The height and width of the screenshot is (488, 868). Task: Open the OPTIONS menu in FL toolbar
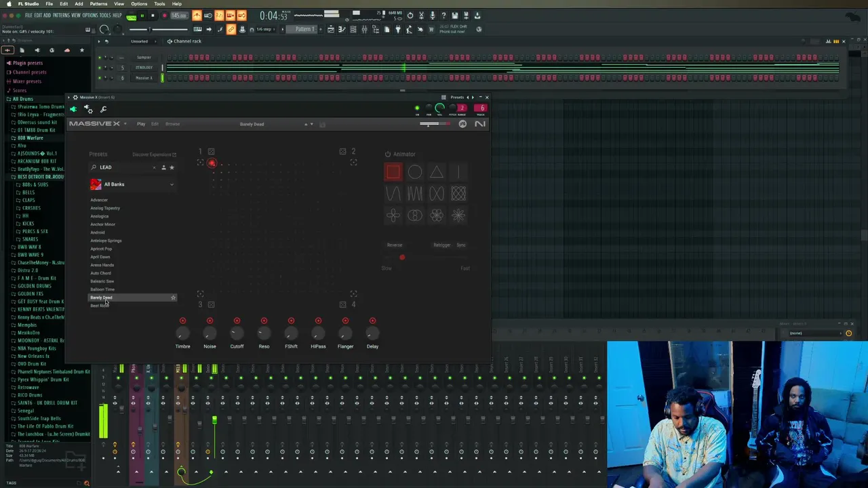coord(90,15)
